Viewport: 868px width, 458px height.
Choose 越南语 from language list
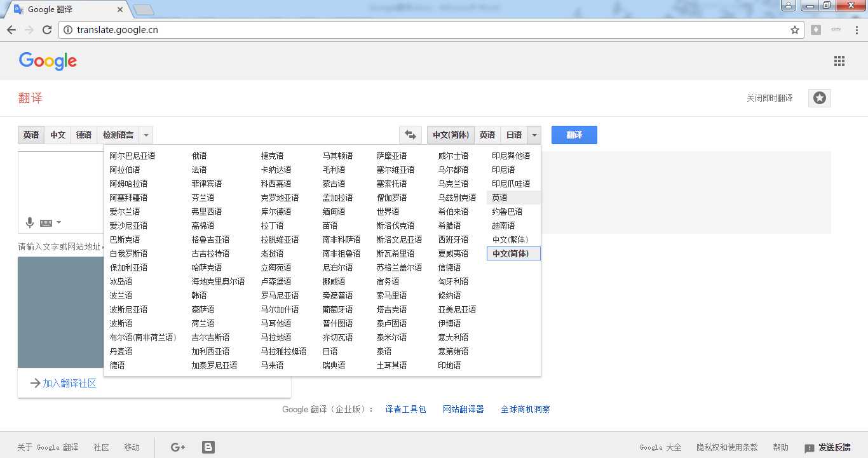tap(503, 226)
